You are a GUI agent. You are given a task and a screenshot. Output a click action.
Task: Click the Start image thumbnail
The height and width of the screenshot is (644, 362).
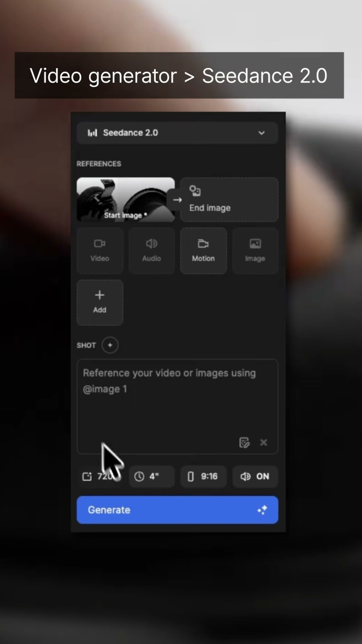(x=126, y=200)
